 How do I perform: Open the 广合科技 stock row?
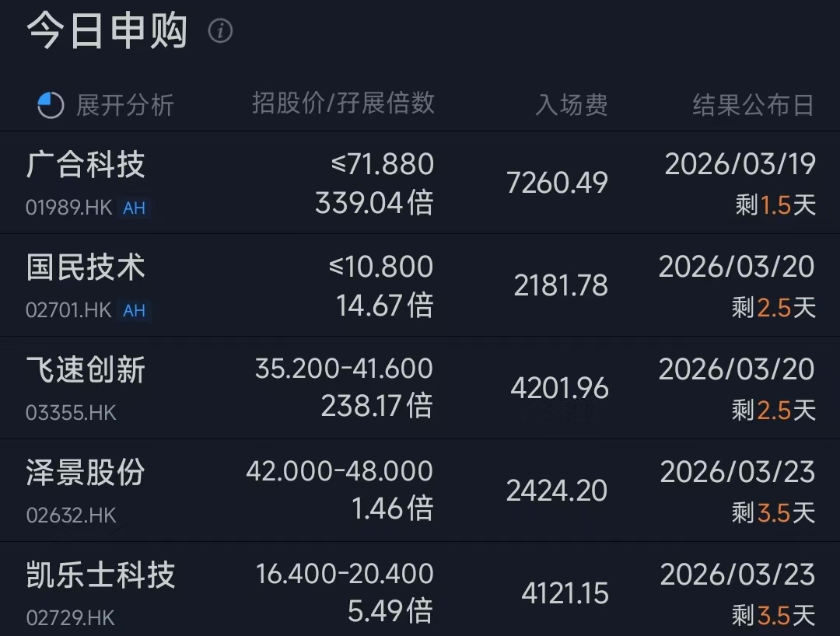point(86,166)
